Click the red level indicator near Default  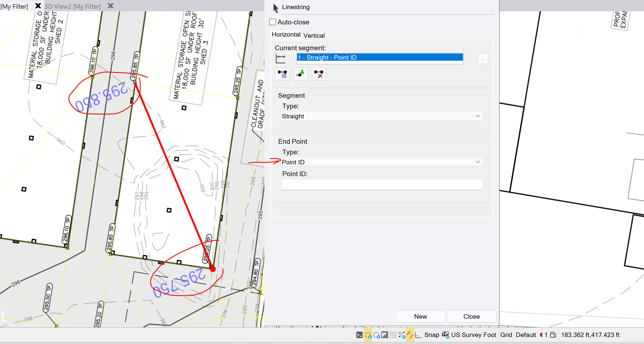[541, 335]
